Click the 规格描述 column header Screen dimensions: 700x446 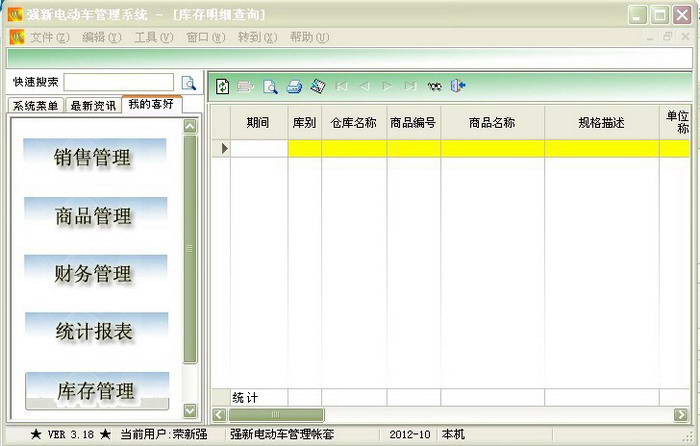click(x=602, y=123)
